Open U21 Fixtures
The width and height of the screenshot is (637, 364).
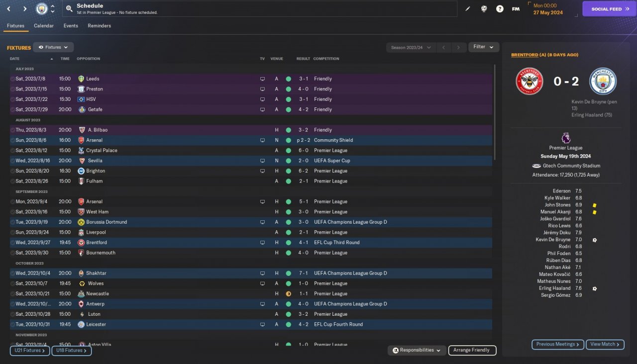click(30, 351)
